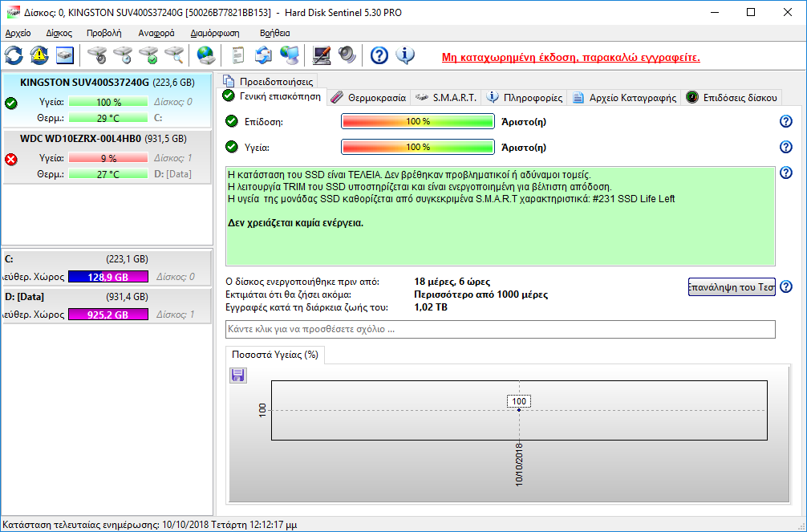Click the Επανάληψη του Τεστ button
This screenshot has height=532, width=807.
732,287
